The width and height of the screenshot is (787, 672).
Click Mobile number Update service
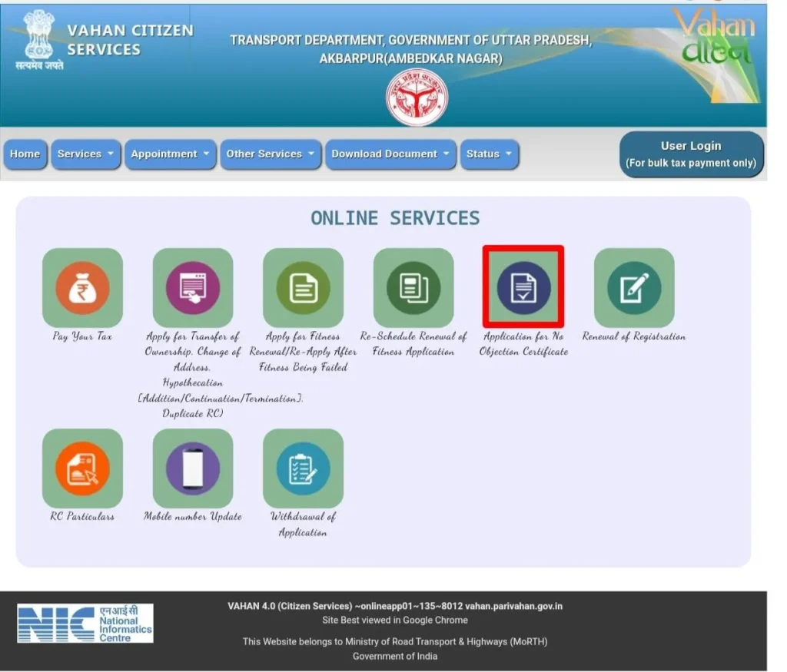pyautogui.click(x=193, y=468)
